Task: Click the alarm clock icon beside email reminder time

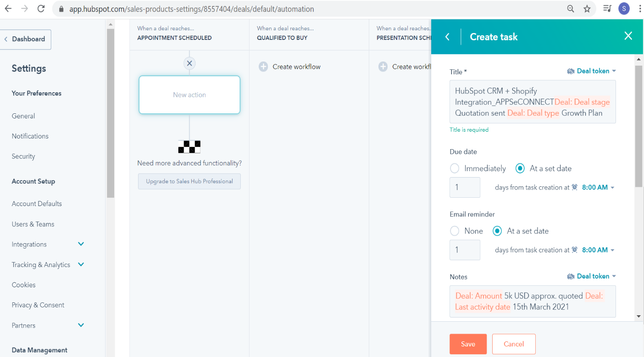Action: click(574, 250)
